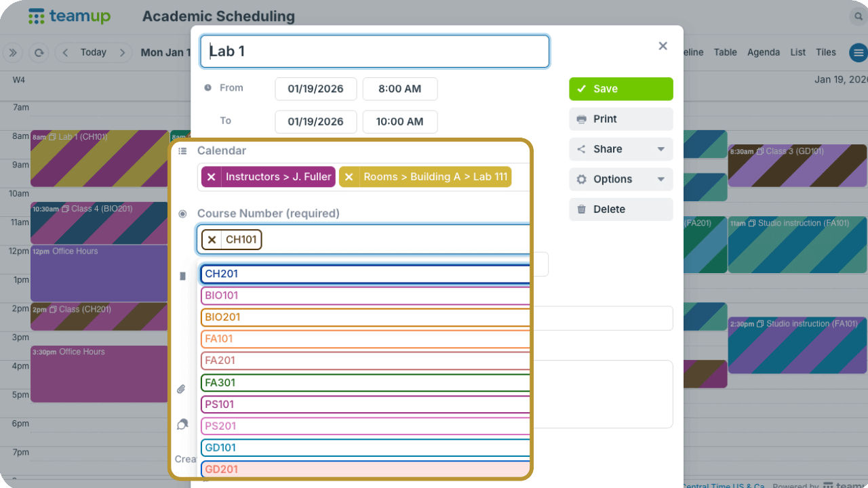Image resolution: width=868 pixels, height=488 pixels.
Task: Pick GD201 from the course number list
Action: click(365, 469)
